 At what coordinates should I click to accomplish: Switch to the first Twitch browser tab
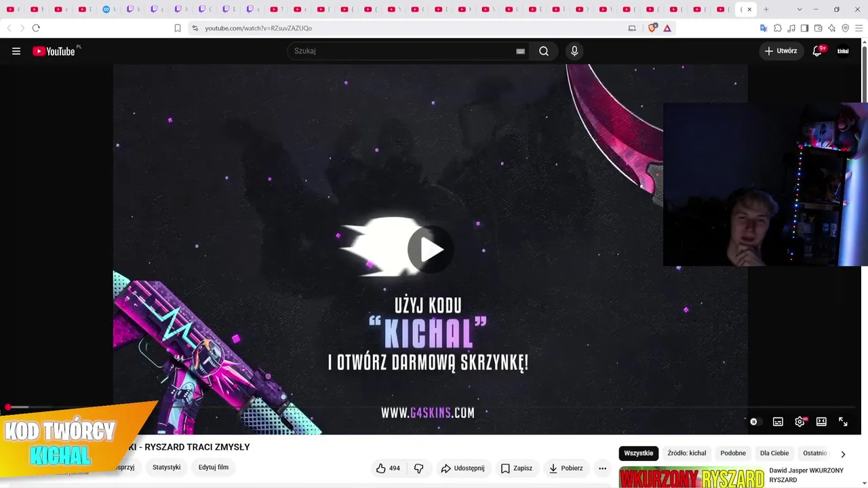pyautogui.click(x=130, y=9)
